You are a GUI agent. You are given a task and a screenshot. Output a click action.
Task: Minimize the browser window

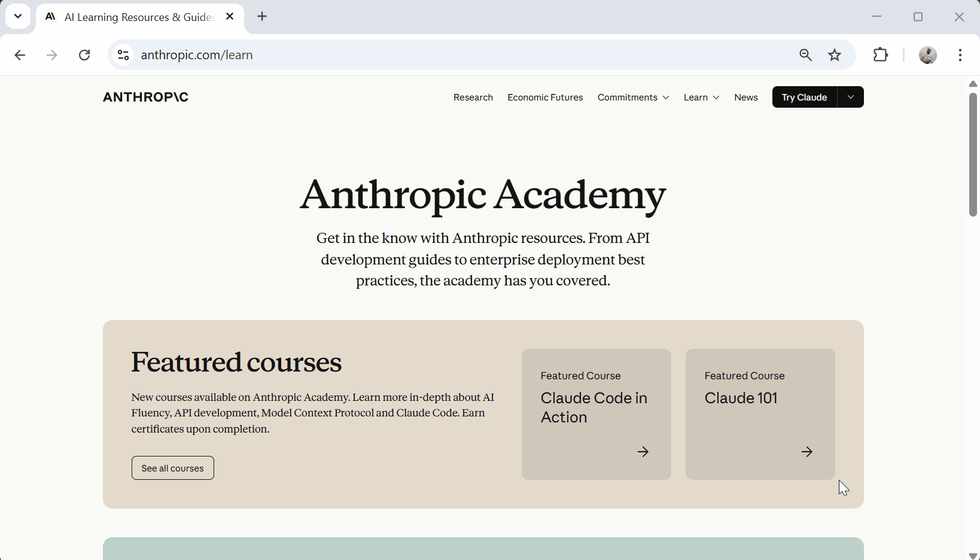pos(877,17)
